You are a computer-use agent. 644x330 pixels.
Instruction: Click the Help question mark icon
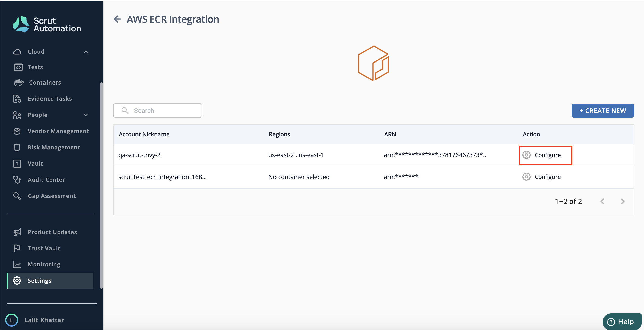coord(611,322)
